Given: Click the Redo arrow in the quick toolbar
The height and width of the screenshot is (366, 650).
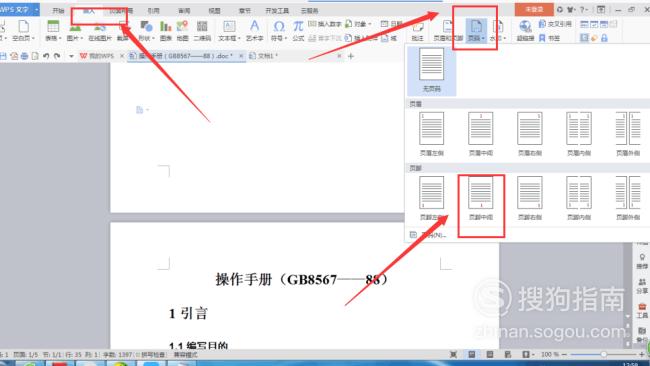Looking at the screenshot, I should pyautogui.click(x=57, y=56).
